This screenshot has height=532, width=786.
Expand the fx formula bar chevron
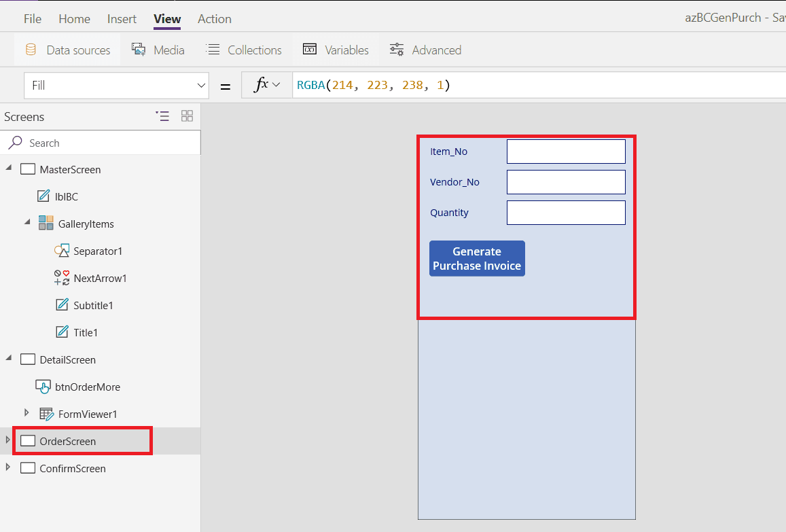click(276, 85)
